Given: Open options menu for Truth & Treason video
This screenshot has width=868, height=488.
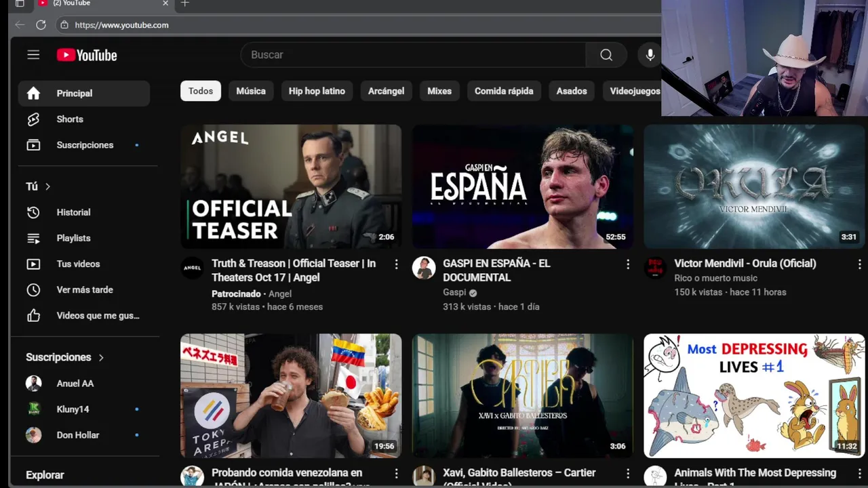Looking at the screenshot, I should pos(397,264).
